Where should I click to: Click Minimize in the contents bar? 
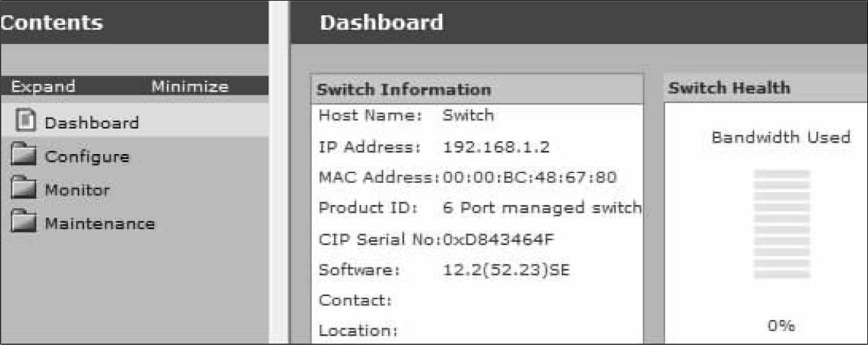pos(190,87)
